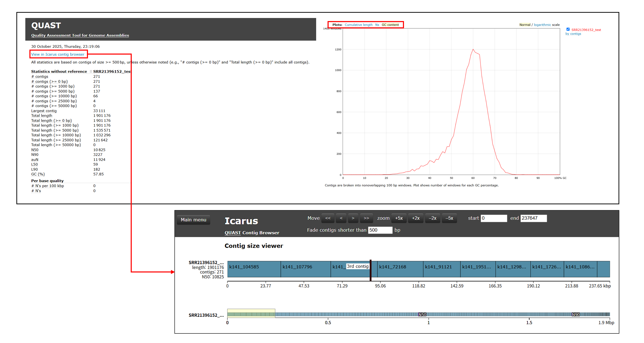
Task: Click the Main menu button
Action: [193, 220]
